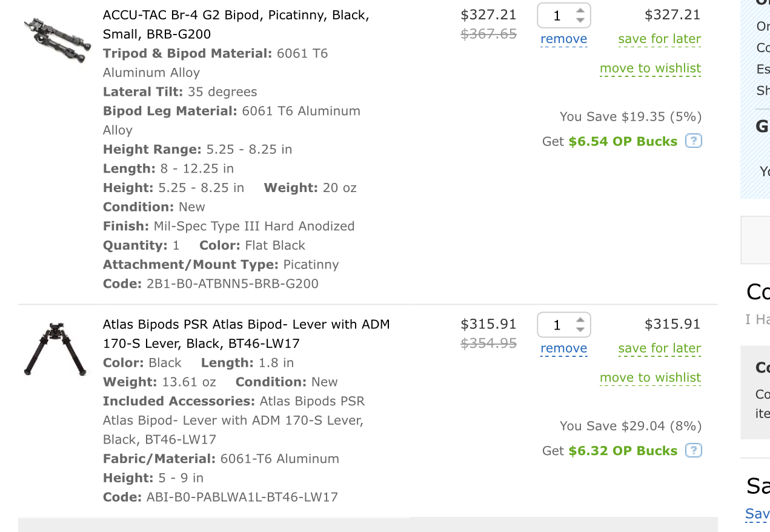
Task: Click the Atlas PSR bipod thumbnail image
Action: [x=55, y=350]
